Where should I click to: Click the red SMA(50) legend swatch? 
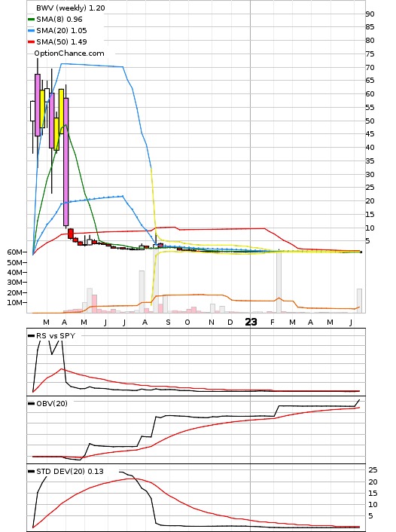click(x=31, y=41)
